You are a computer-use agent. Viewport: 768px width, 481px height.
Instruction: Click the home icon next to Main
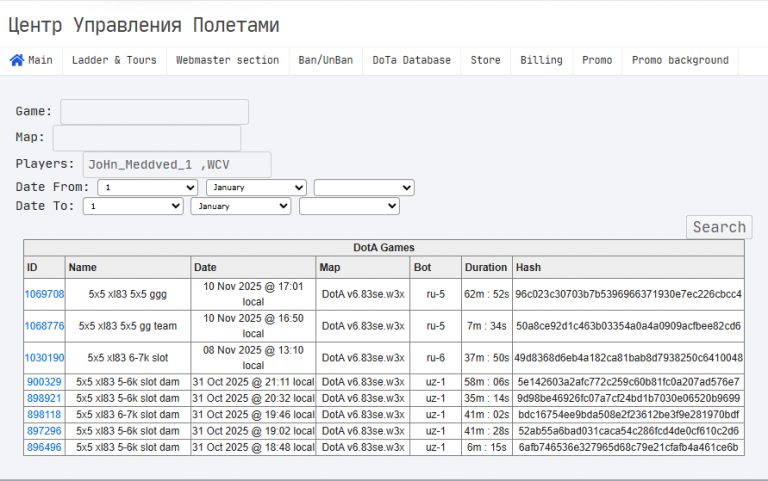click(x=17, y=60)
